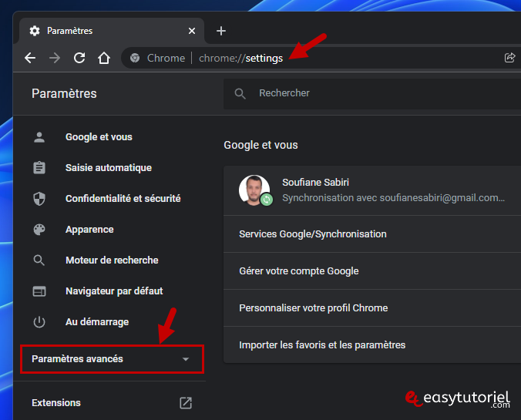Click the green sync badge on avatar
Viewport: 521px width, 420px height.
click(267, 200)
